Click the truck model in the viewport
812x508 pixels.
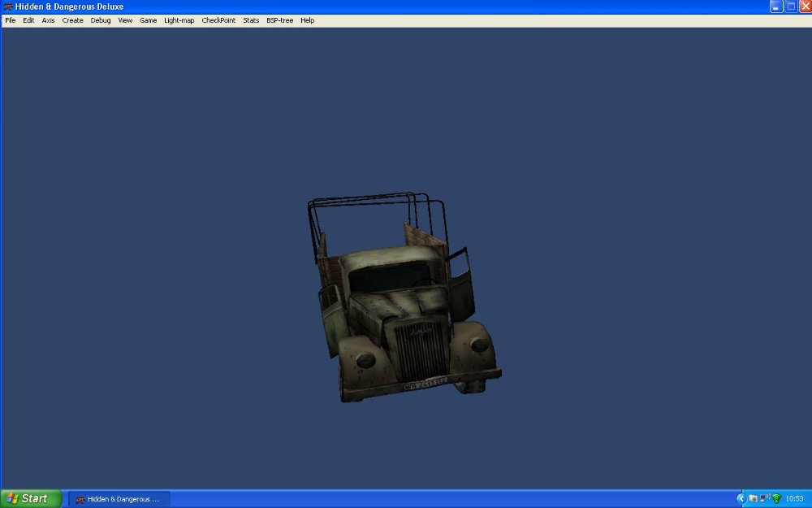point(404,298)
